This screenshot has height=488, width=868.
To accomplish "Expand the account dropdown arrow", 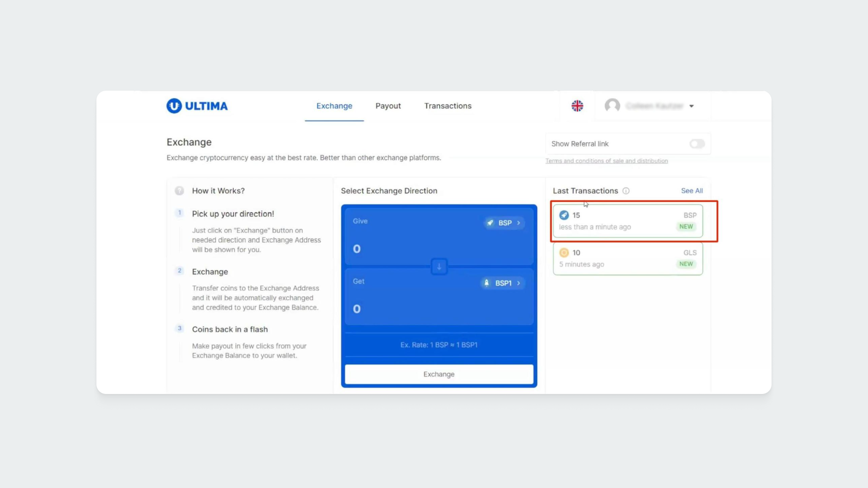I will pos(692,106).
